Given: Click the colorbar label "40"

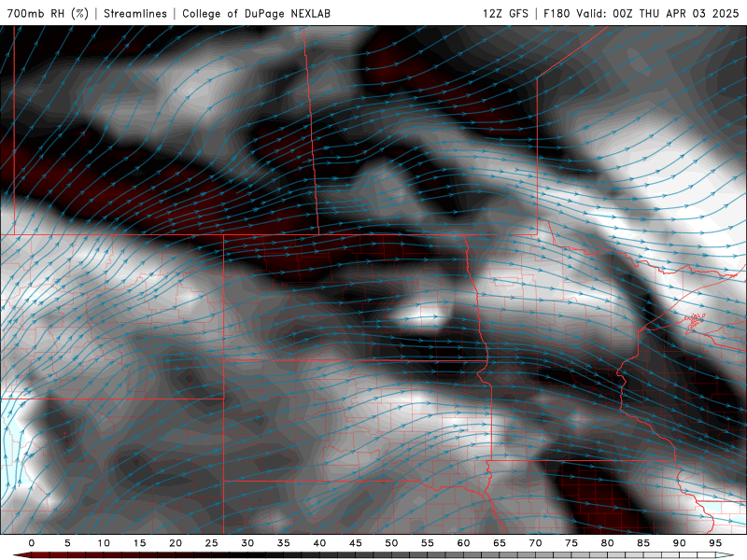Looking at the screenshot, I should (x=319, y=543).
